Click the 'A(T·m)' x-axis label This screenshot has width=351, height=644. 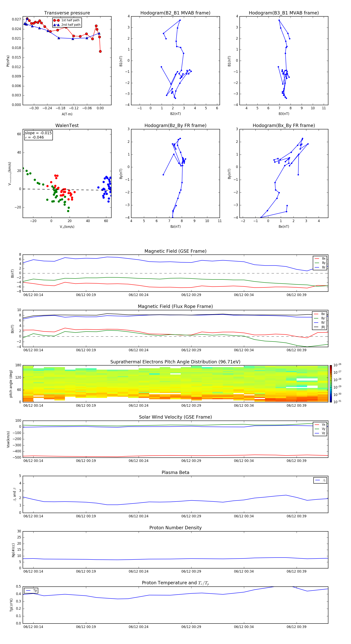67,114
